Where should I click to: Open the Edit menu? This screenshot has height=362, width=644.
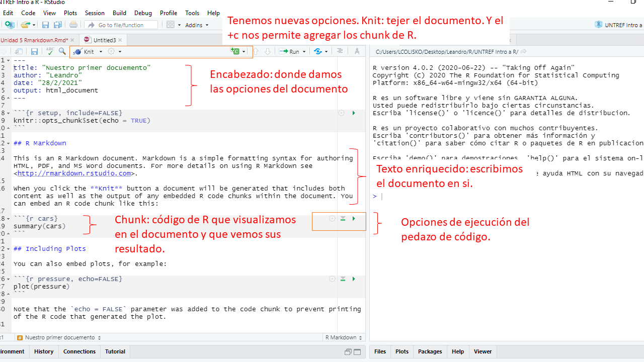click(x=8, y=13)
